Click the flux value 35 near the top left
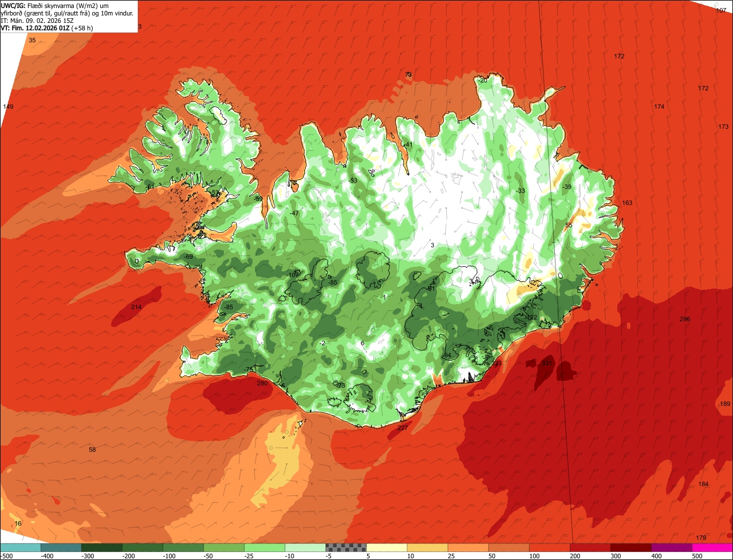This screenshot has width=733, height=560. pyautogui.click(x=32, y=40)
